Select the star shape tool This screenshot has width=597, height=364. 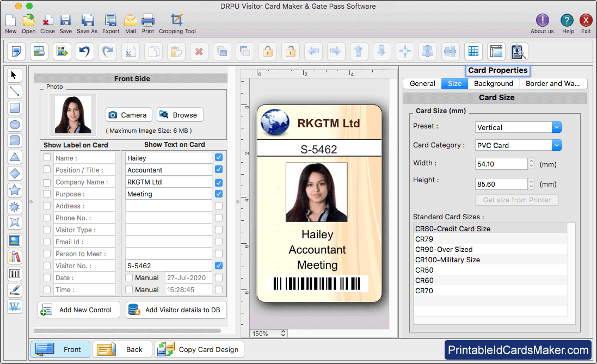pyautogui.click(x=15, y=189)
